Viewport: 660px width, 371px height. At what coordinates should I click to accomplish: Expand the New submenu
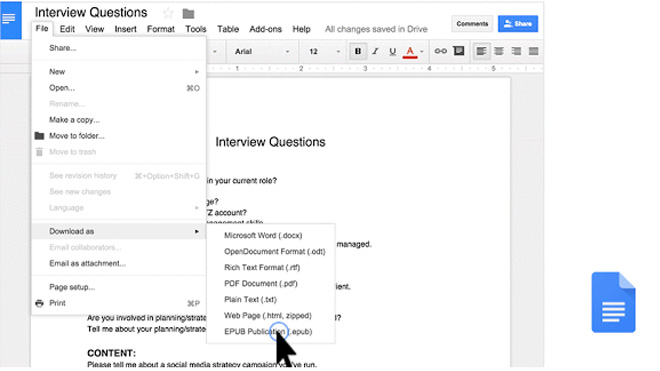click(119, 72)
